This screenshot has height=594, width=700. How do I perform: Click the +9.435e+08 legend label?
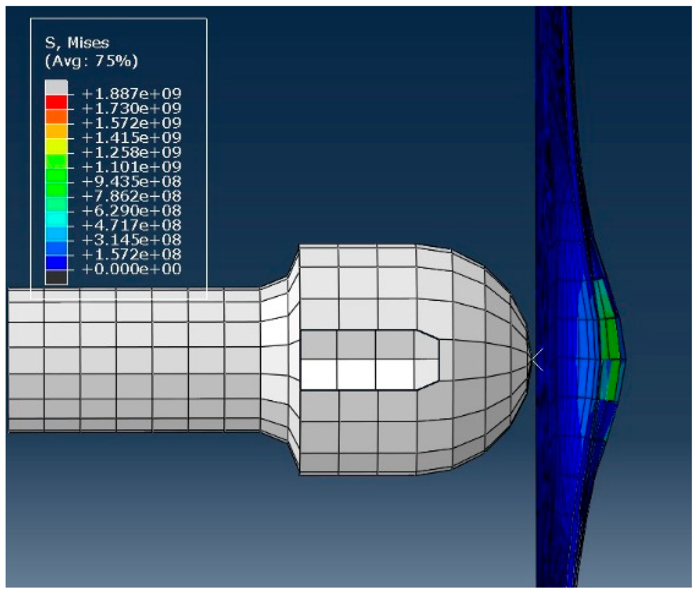(x=131, y=182)
